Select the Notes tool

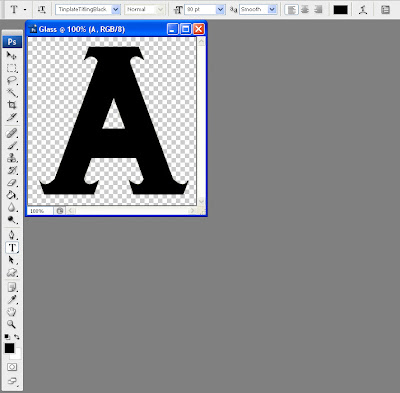[12, 287]
